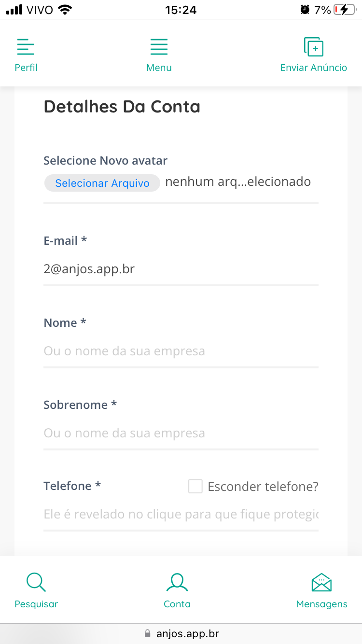362x644 pixels.
Task: Tap the anjos.app.br address bar
Action: pos(181,633)
